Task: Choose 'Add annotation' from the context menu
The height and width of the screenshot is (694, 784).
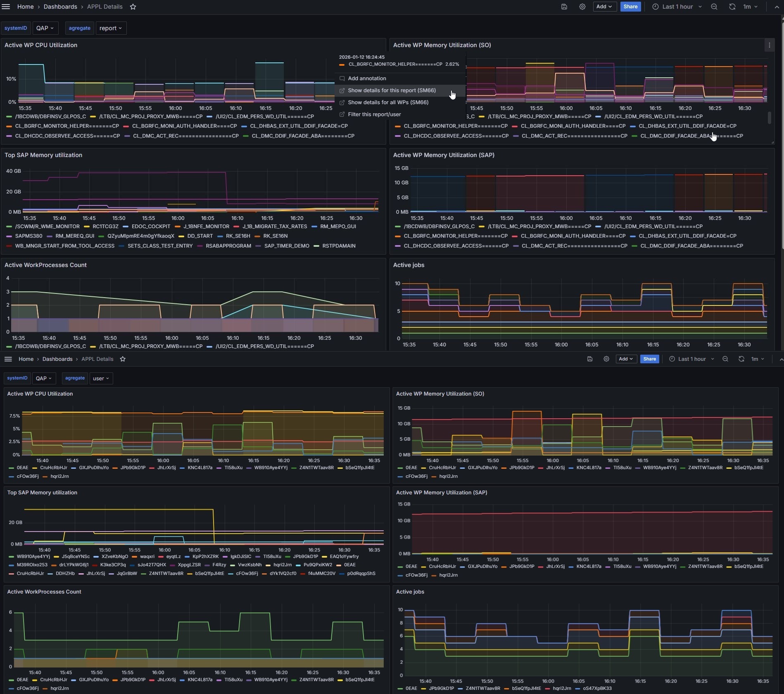Action: click(367, 79)
